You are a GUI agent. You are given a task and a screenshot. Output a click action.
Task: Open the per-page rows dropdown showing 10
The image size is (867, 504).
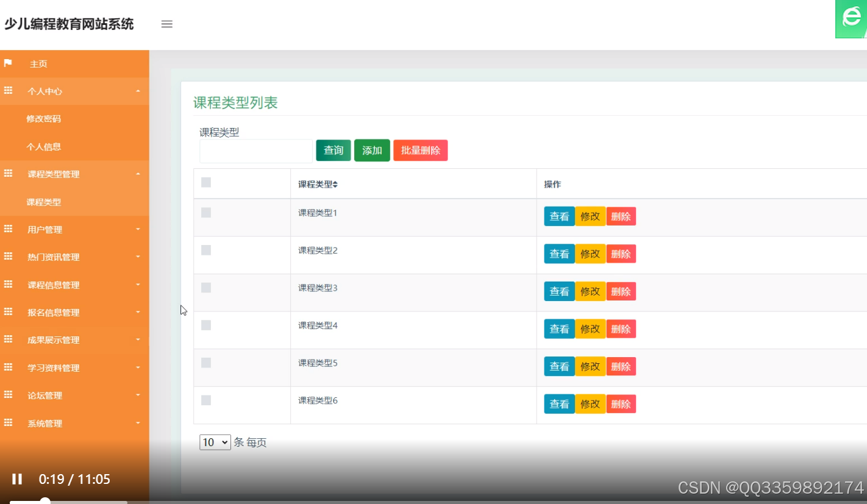pos(215,442)
